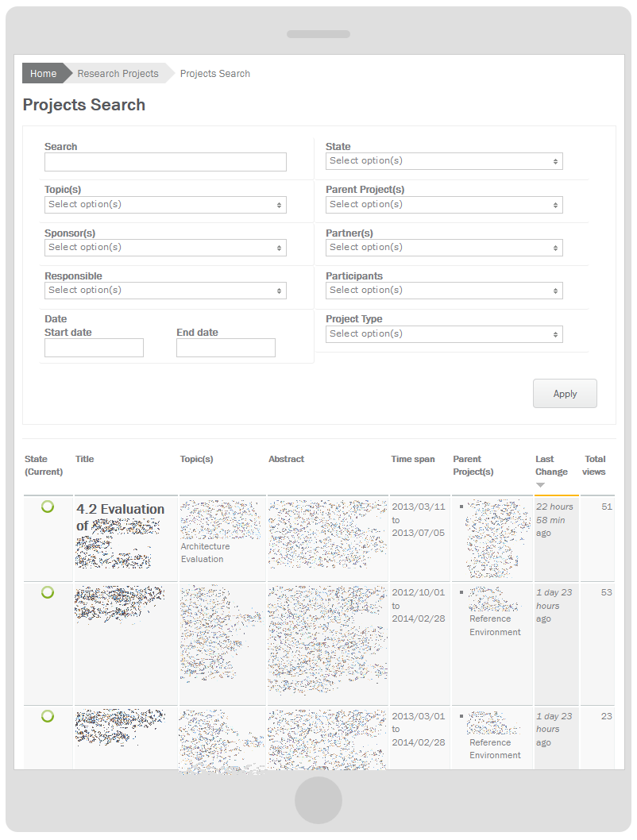Viewport: 637px width, 840px height.
Task: Sort table by Total views column
Action: (593, 465)
